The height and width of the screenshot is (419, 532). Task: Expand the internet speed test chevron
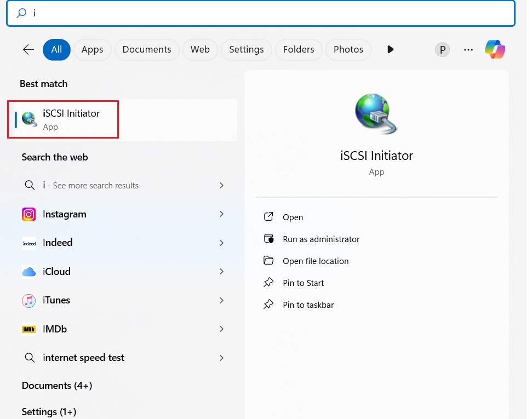coord(221,358)
